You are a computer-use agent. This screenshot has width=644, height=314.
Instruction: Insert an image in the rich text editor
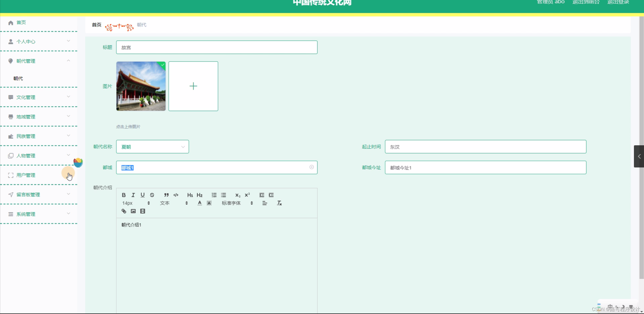(133, 211)
